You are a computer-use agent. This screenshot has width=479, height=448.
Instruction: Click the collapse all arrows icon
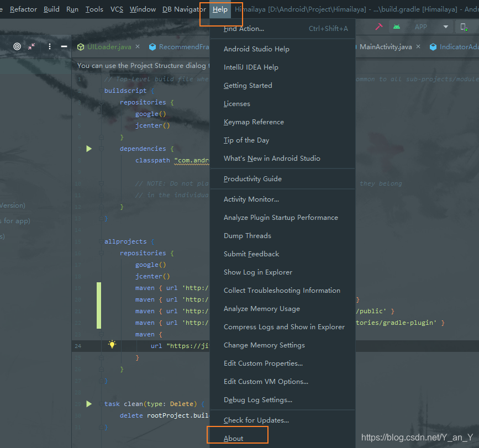[31, 46]
